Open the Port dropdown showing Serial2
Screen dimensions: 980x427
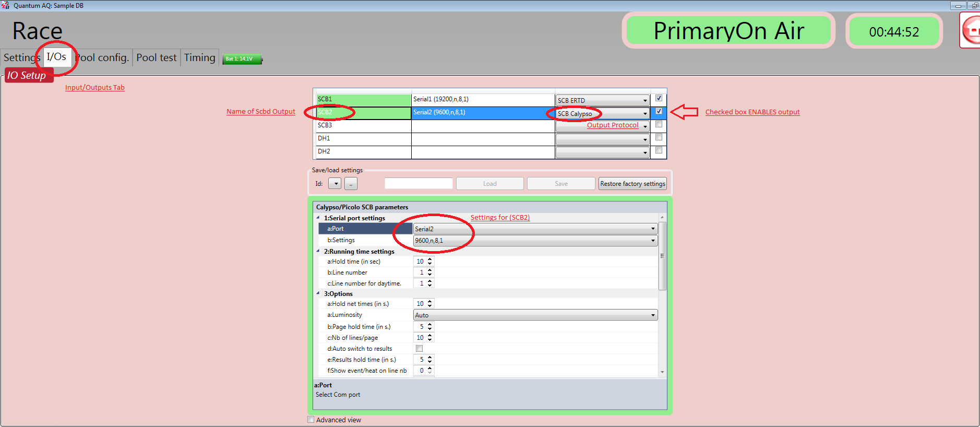652,229
